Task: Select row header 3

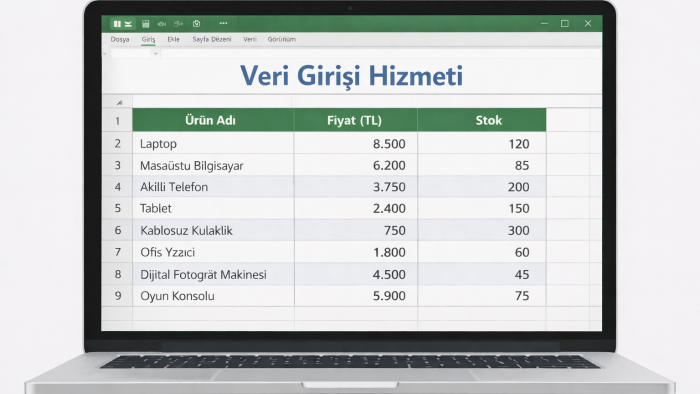Action: pos(117,165)
